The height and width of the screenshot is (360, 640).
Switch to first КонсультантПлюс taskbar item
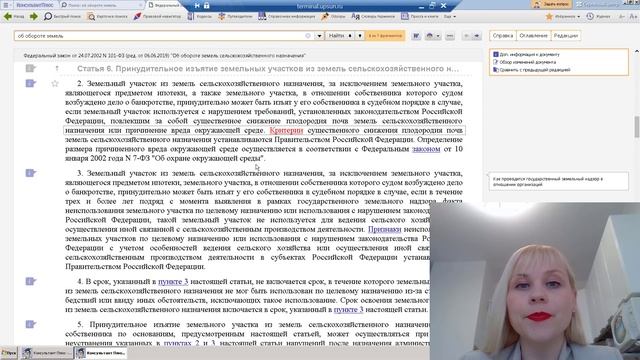tap(47, 353)
